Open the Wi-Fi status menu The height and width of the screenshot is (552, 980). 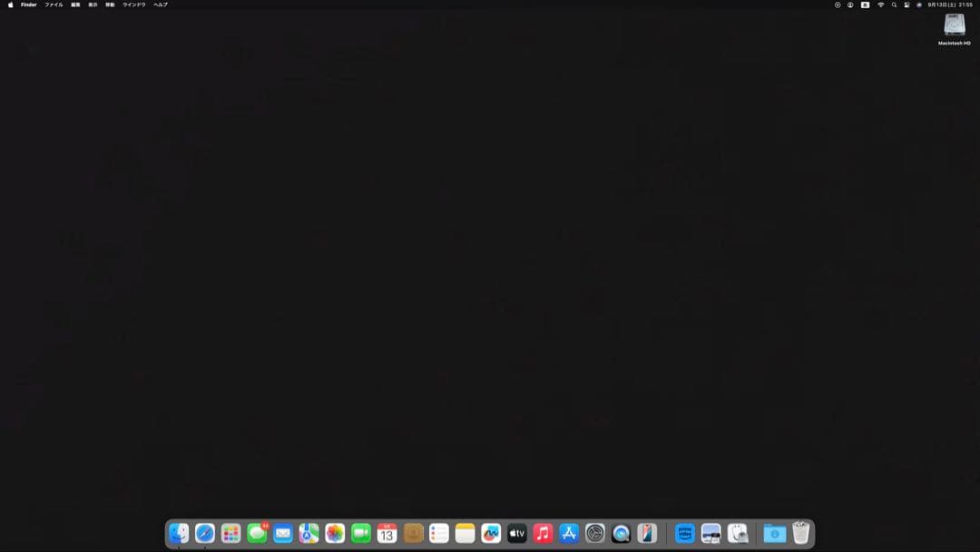click(x=881, y=5)
